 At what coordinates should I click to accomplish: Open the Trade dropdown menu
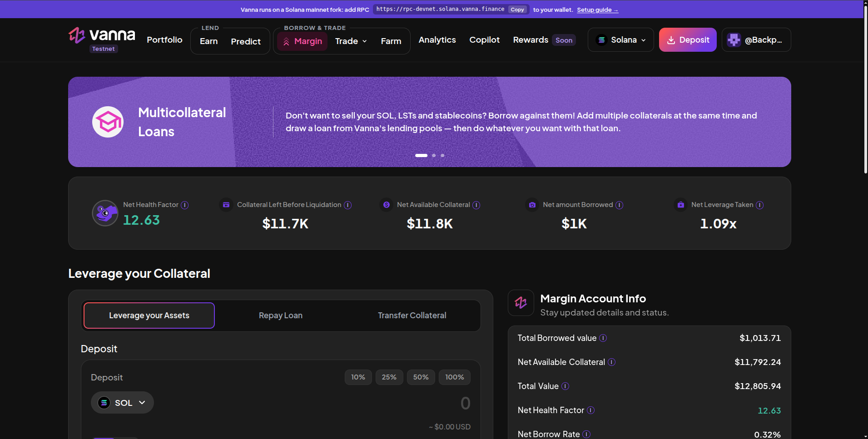click(351, 41)
